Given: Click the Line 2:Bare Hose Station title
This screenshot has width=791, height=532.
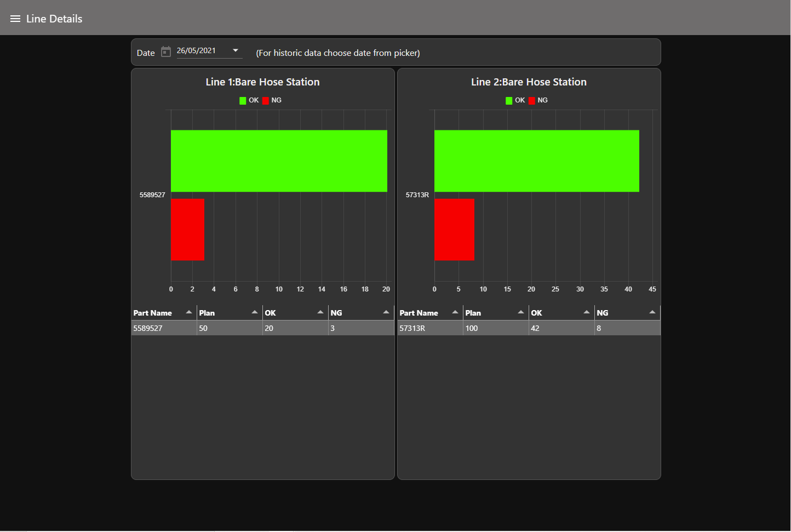Looking at the screenshot, I should click(x=529, y=82).
